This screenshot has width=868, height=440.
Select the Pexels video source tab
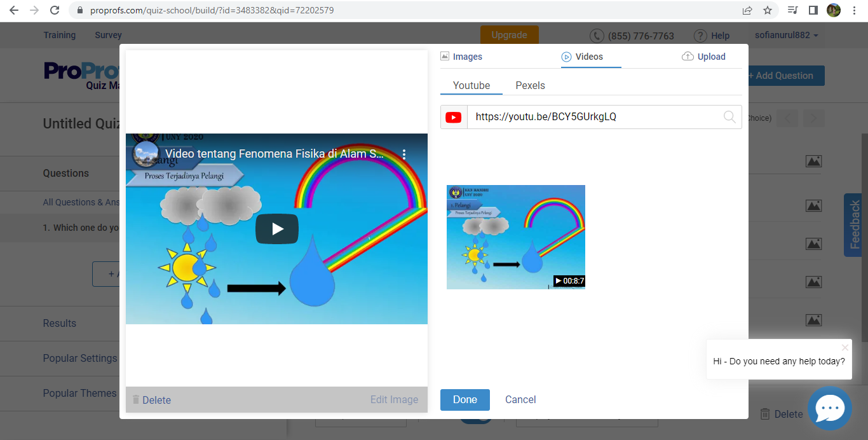(530, 85)
